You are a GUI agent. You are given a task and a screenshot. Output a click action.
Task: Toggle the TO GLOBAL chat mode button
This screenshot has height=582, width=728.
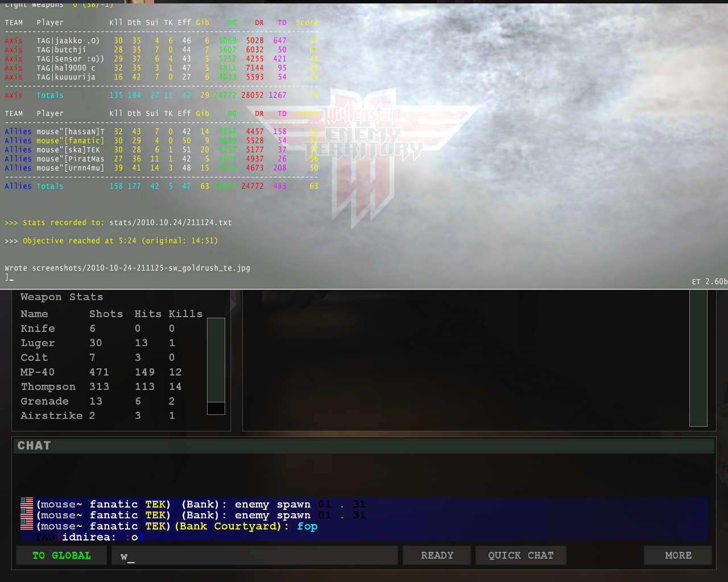click(x=61, y=555)
